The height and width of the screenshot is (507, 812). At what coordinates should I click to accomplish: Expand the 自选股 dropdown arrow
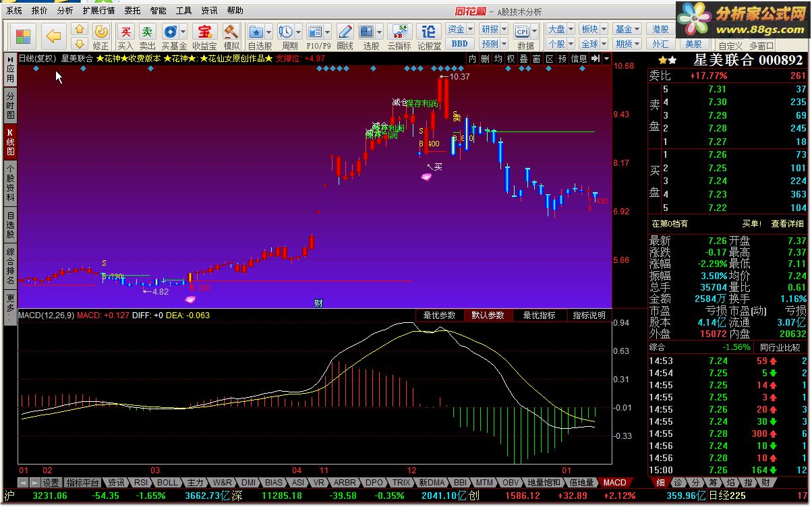point(268,32)
